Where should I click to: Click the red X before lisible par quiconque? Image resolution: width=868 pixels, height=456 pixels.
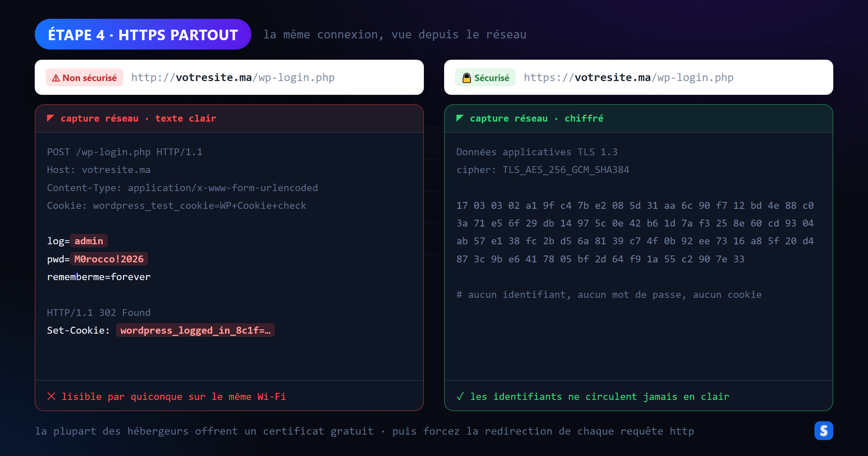pos(51,396)
